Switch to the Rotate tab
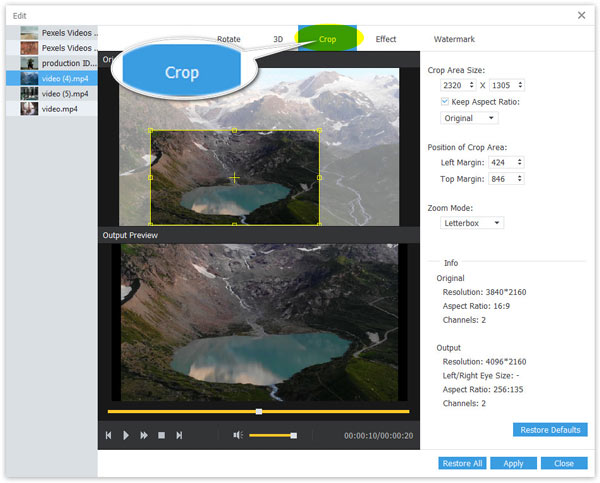This screenshot has height=483, width=600. (x=231, y=39)
